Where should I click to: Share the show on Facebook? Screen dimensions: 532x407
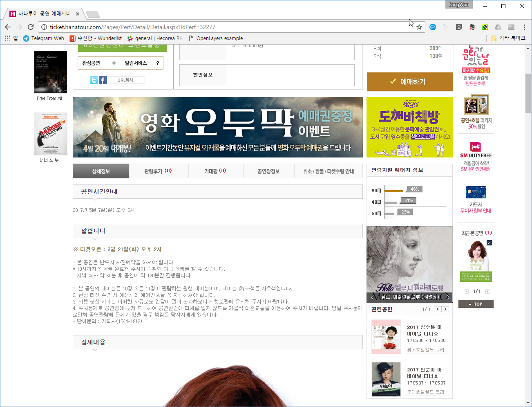click(x=103, y=80)
